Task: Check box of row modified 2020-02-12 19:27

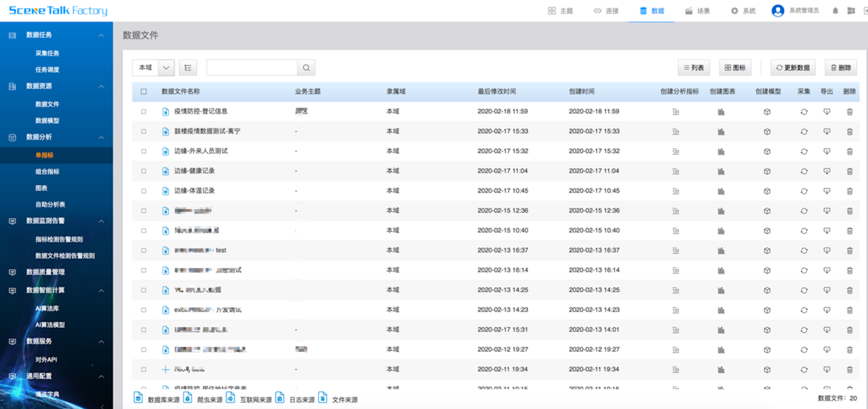Action: pos(144,349)
